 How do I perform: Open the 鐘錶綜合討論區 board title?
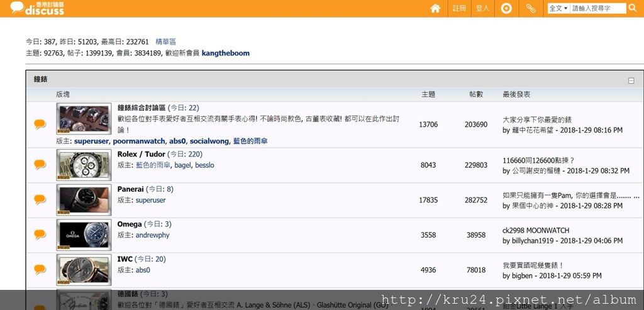click(x=142, y=108)
